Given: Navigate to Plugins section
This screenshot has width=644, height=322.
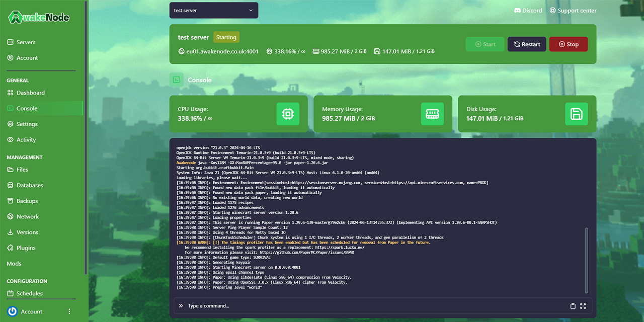Looking at the screenshot, I should (26, 248).
